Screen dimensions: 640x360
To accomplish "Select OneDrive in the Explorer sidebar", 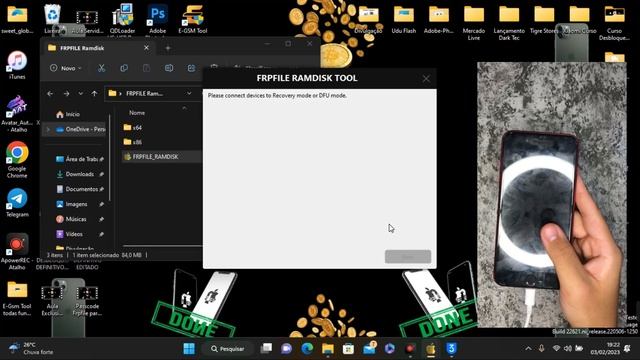I will (x=80, y=129).
